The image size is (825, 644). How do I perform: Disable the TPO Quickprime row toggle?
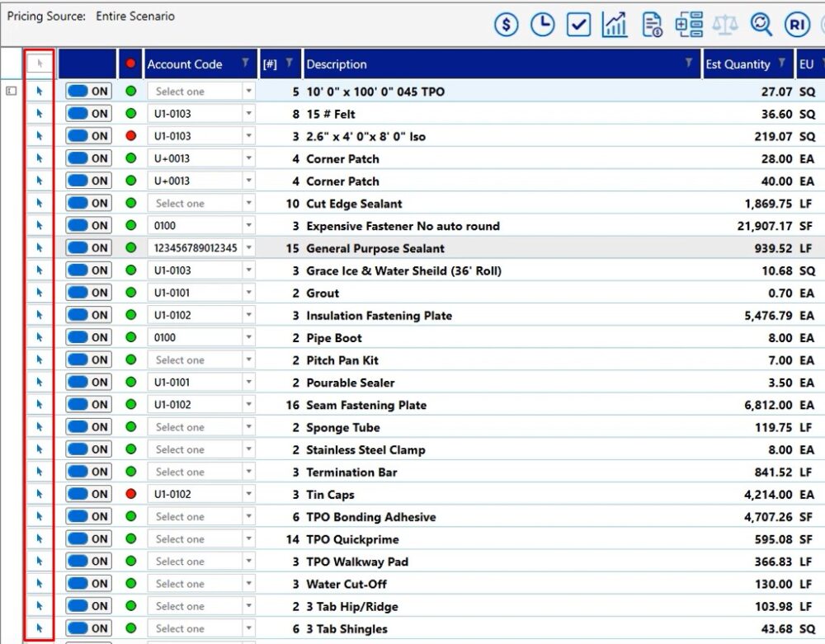[88, 538]
